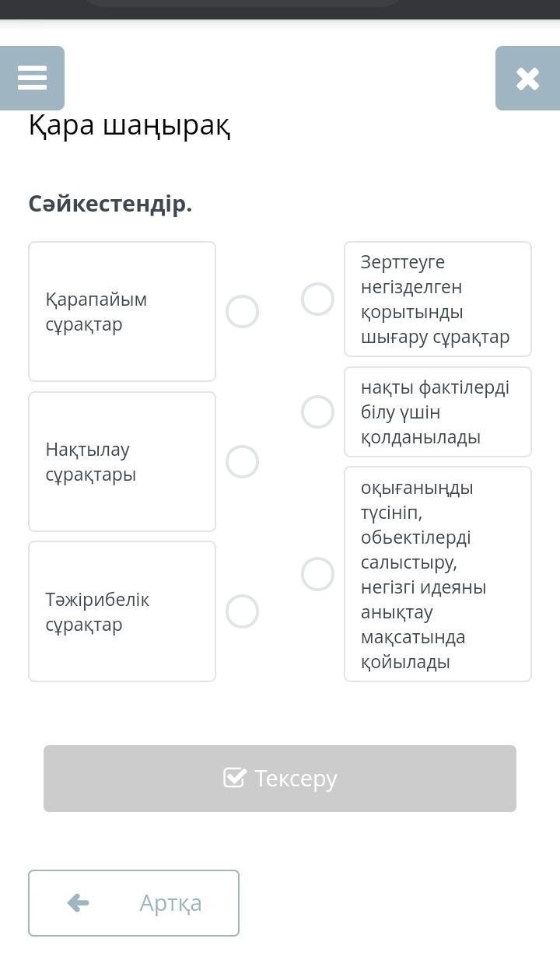Viewport: 560px width, 956px height.
Task: Click the Қарапайым сұрақтар card
Action: click(122, 312)
